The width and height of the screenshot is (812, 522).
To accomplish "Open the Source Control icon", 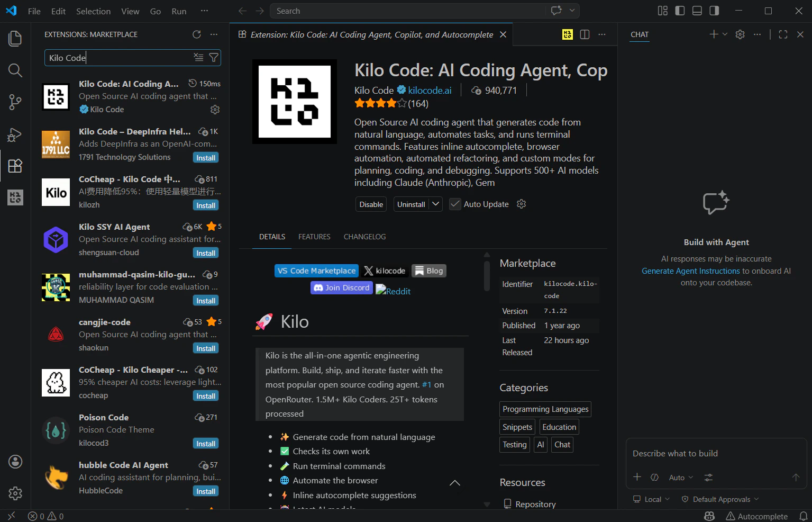I will point(15,102).
